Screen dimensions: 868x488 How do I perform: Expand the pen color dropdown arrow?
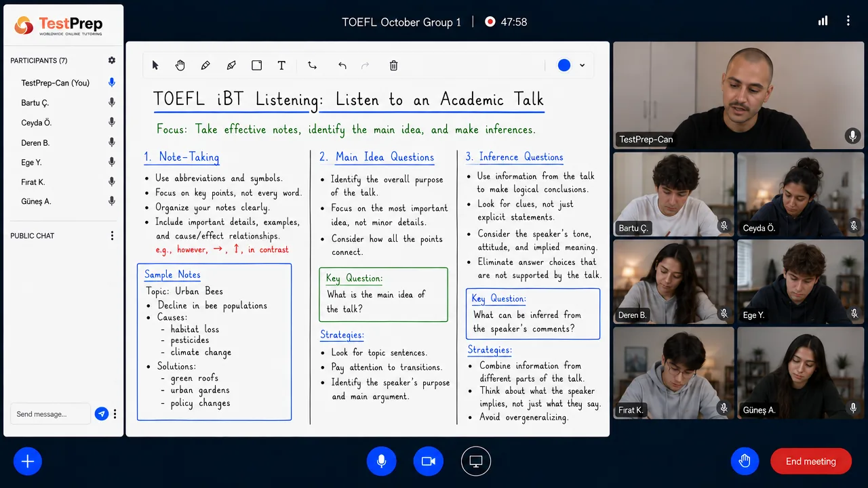click(582, 66)
